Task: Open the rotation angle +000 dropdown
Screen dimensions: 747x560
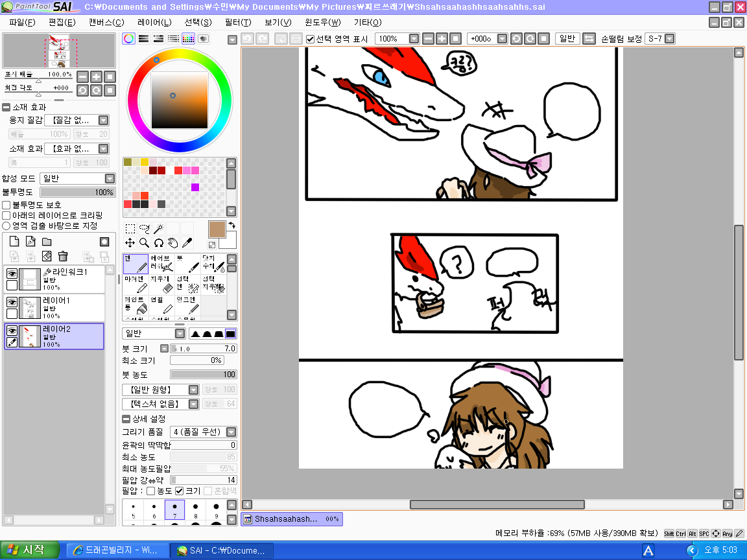Action: point(502,39)
